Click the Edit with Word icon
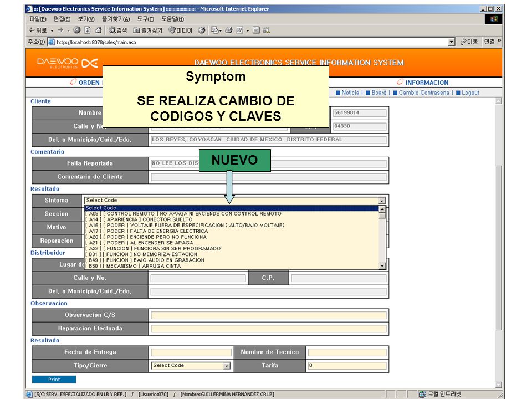Image resolution: width=532 pixels, height=399 pixels. tap(239, 30)
